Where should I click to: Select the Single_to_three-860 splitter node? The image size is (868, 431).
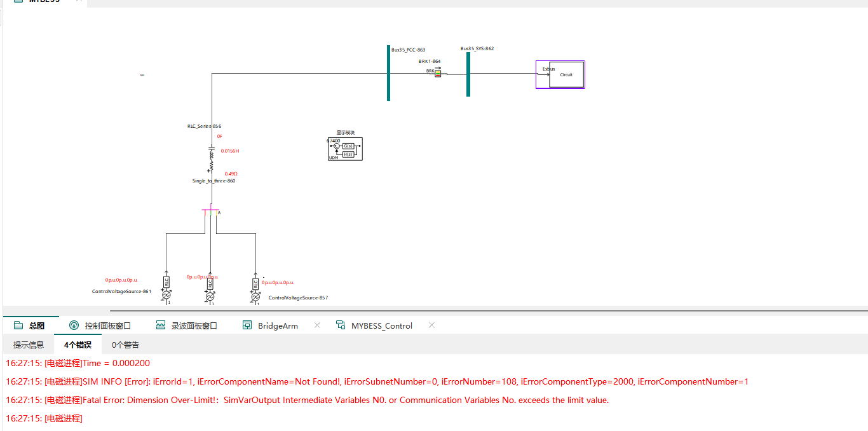click(210, 210)
